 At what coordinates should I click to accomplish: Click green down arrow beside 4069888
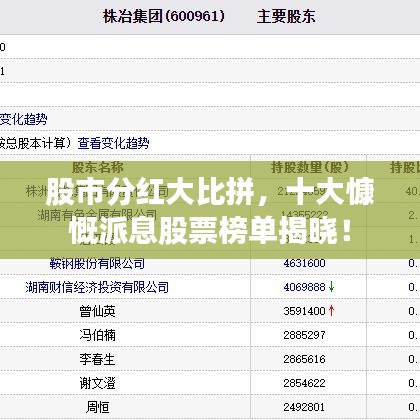click(331, 287)
